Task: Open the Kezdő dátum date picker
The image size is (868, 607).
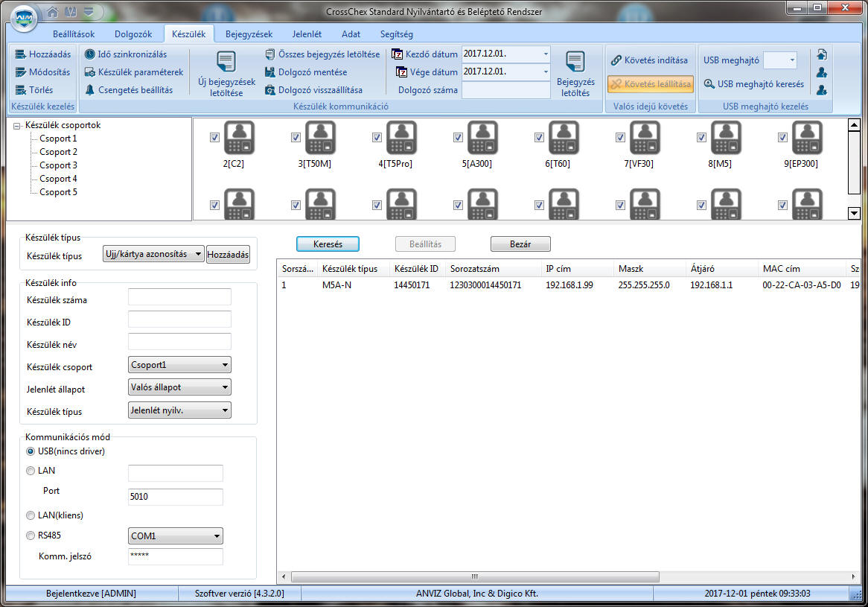Action: point(546,54)
